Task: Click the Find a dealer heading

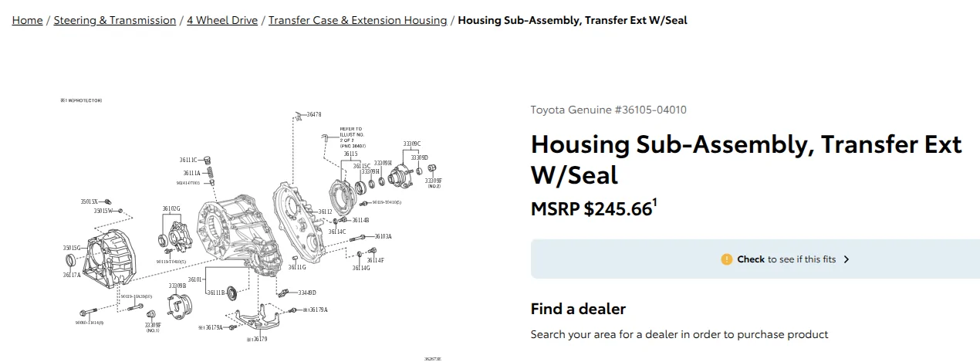Action: (x=578, y=309)
